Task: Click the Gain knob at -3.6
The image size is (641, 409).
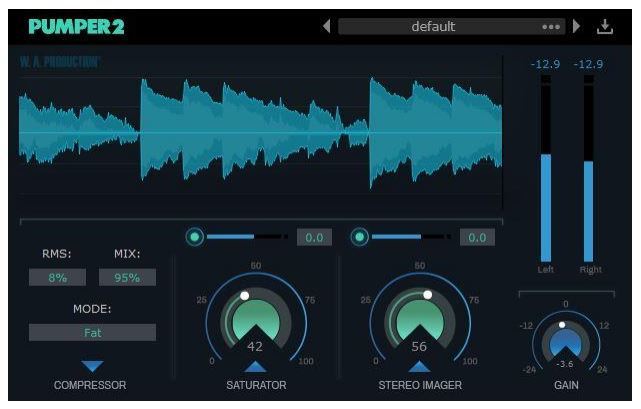Action: pyautogui.click(x=565, y=343)
